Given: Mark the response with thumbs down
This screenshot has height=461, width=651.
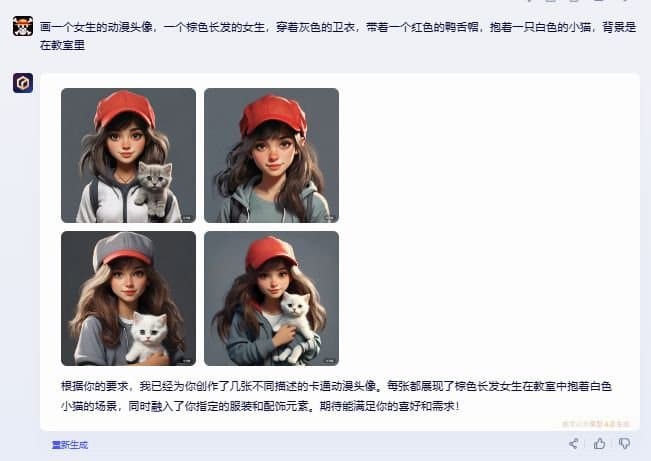Looking at the screenshot, I should [624, 444].
